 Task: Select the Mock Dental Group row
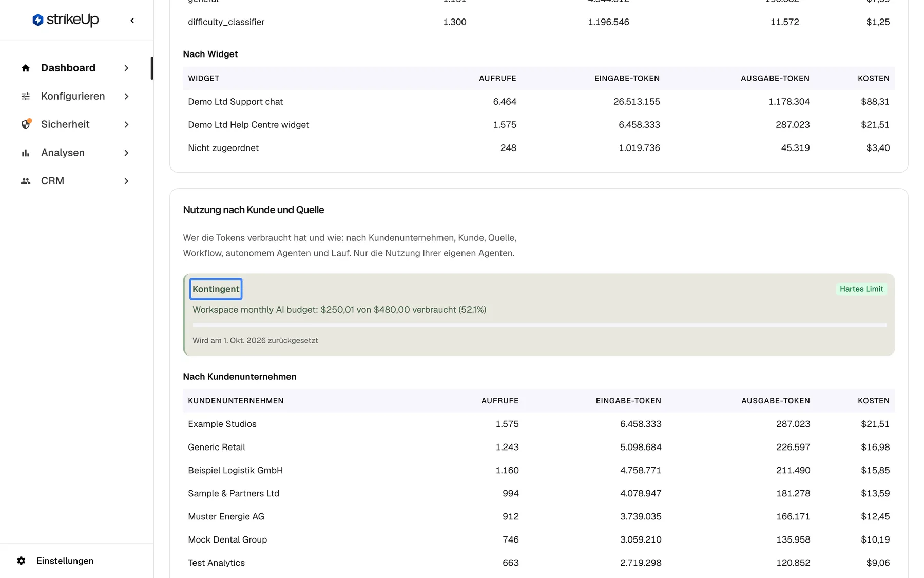point(539,539)
